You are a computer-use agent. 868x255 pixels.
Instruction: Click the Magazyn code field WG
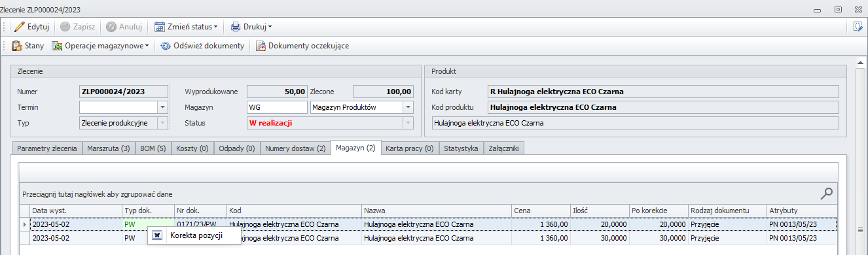pyautogui.click(x=277, y=107)
